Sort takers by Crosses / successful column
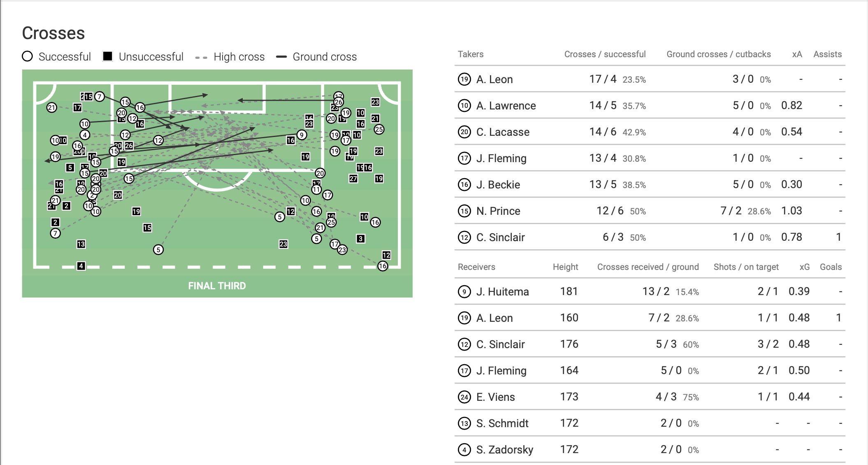Screen dimensions: 868x465 [x=605, y=54]
